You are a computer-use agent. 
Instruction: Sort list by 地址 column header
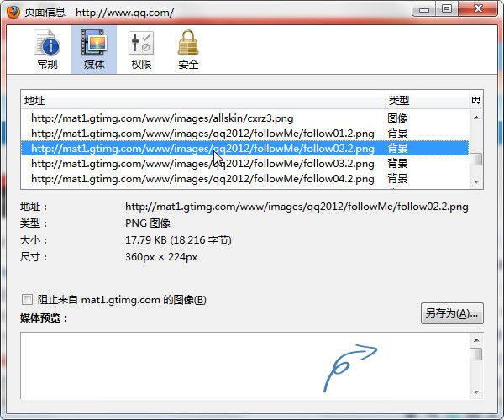pyautogui.click(x=202, y=100)
